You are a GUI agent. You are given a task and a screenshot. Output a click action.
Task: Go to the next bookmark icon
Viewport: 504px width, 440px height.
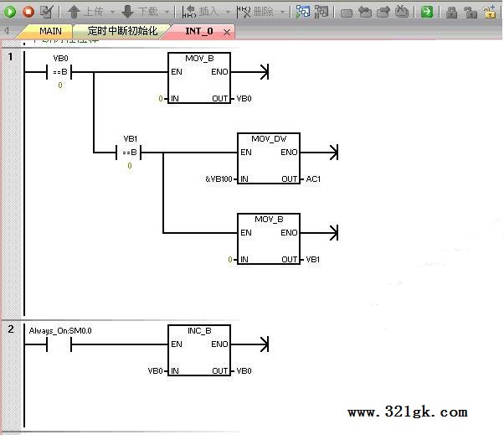coord(383,12)
